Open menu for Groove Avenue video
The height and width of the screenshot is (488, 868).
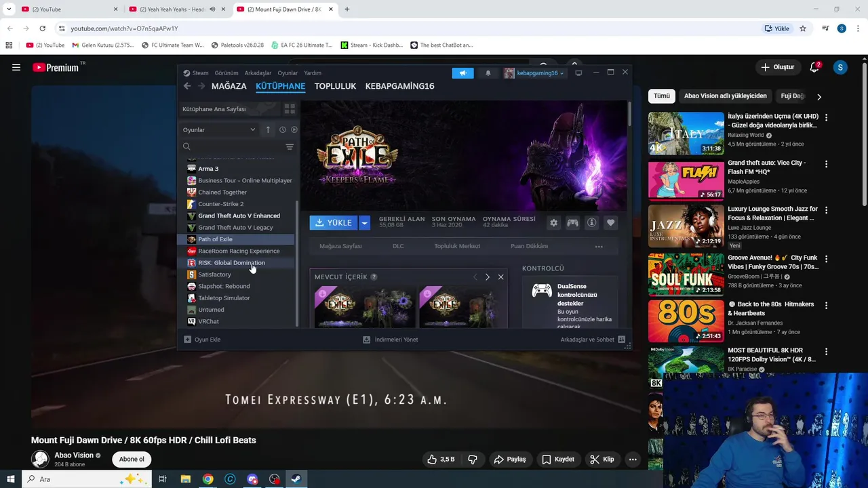[826, 259]
